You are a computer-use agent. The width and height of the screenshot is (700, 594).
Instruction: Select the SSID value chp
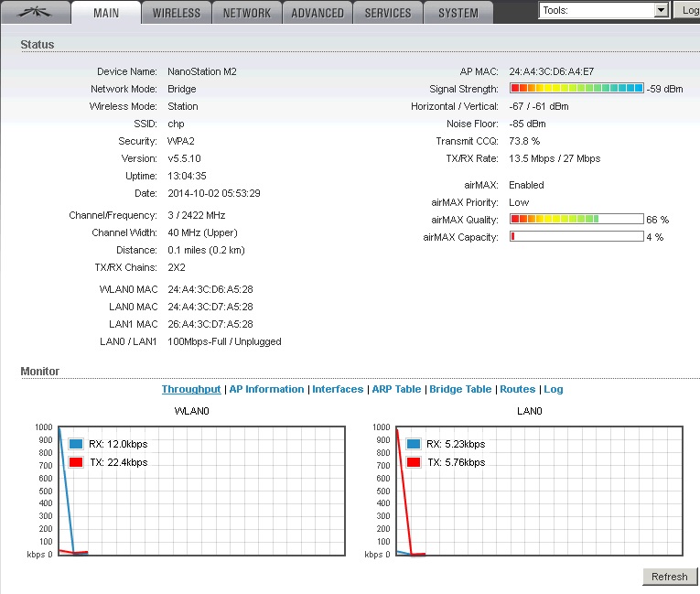pyautogui.click(x=176, y=124)
